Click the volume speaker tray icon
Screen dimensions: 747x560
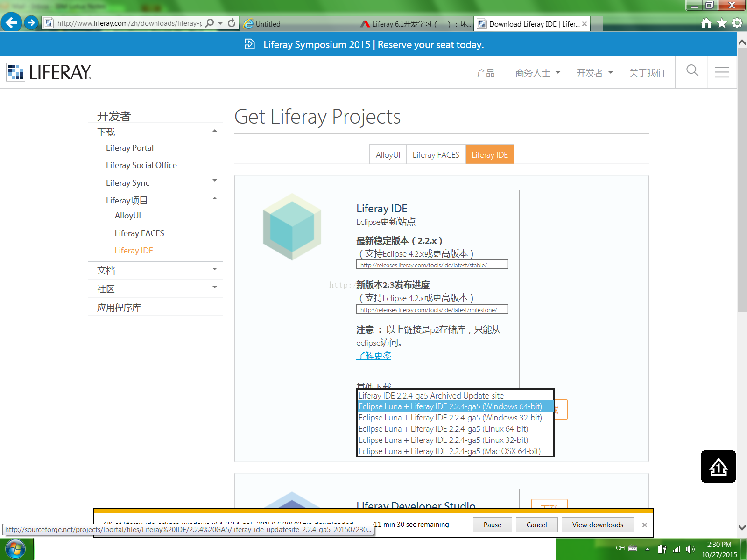point(691,549)
